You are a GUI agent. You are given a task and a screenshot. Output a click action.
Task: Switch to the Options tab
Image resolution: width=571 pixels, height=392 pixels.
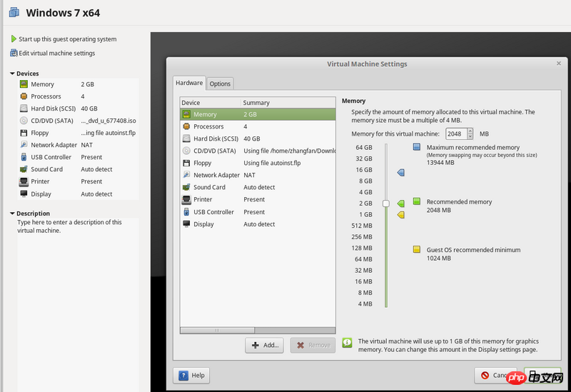click(220, 84)
